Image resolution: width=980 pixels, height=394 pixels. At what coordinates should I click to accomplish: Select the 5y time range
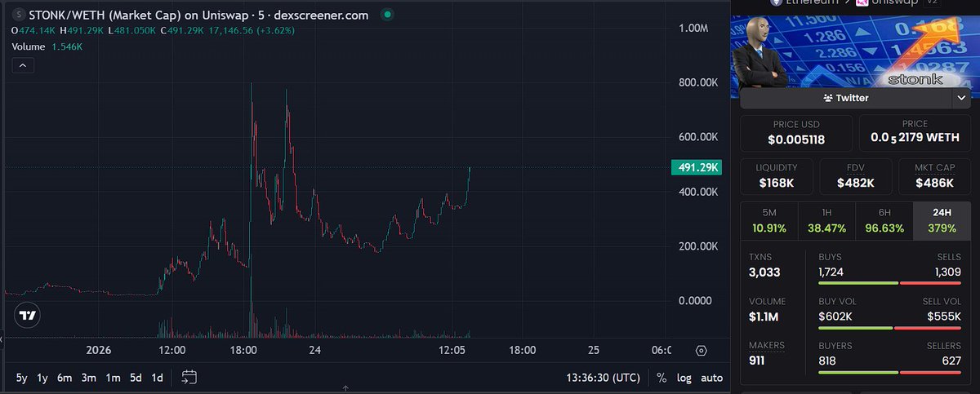[x=22, y=378]
